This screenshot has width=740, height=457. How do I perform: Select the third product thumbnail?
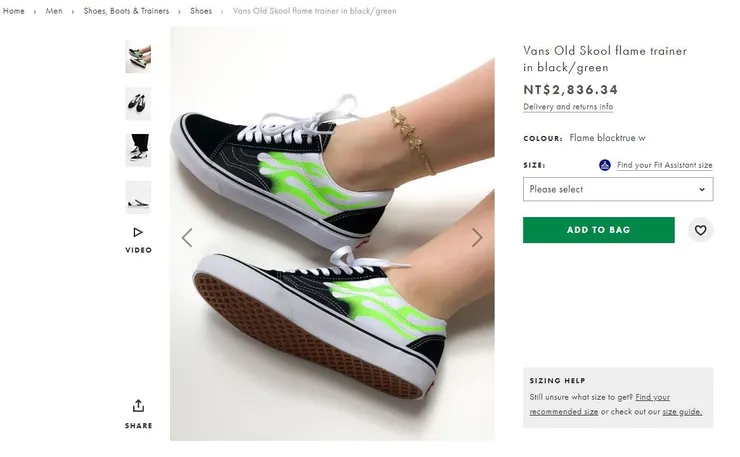[x=138, y=150]
